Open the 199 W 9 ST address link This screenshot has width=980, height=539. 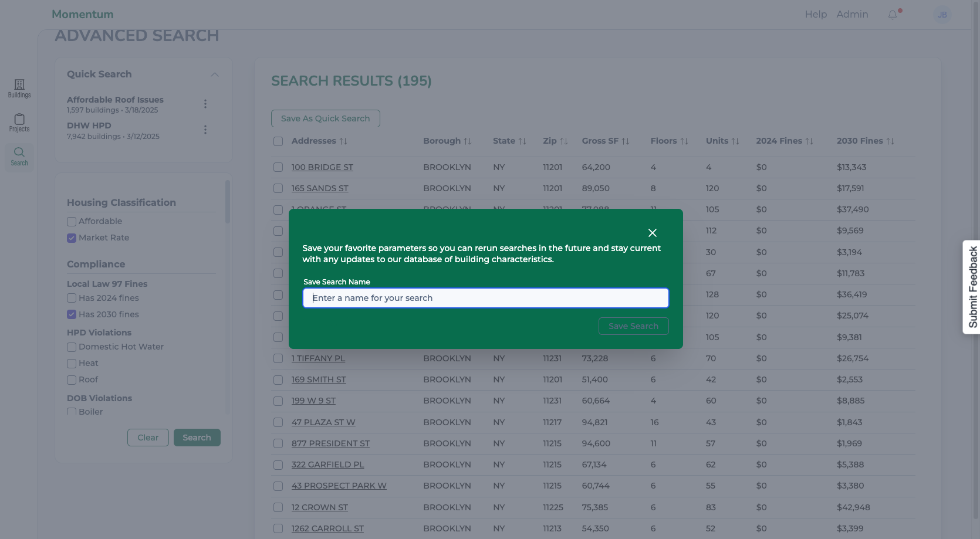click(x=313, y=401)
